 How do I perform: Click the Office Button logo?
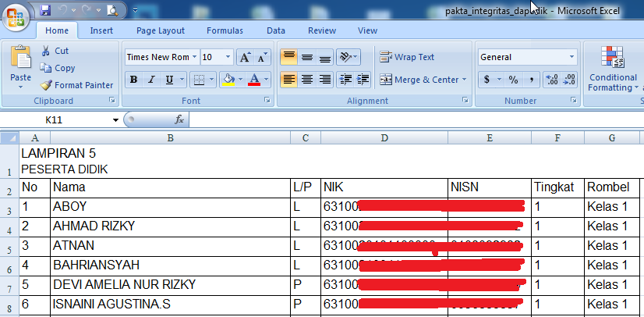click(x=17, y=16)
